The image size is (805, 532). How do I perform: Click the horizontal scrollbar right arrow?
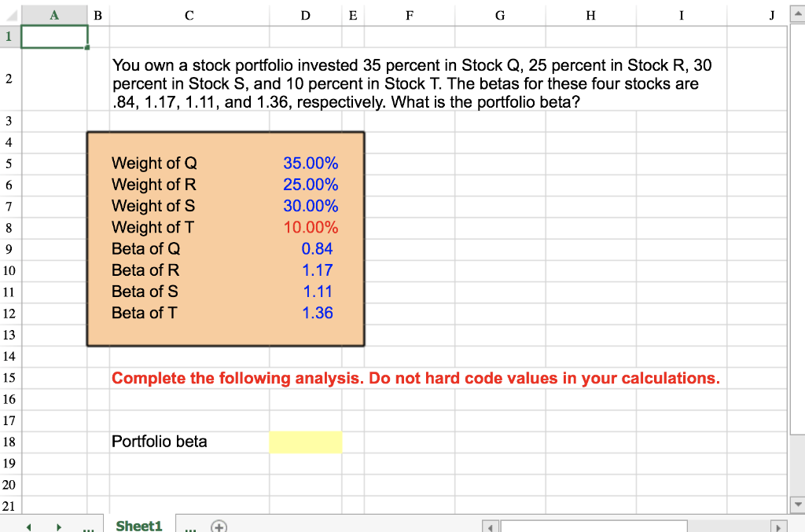(779, 526)
